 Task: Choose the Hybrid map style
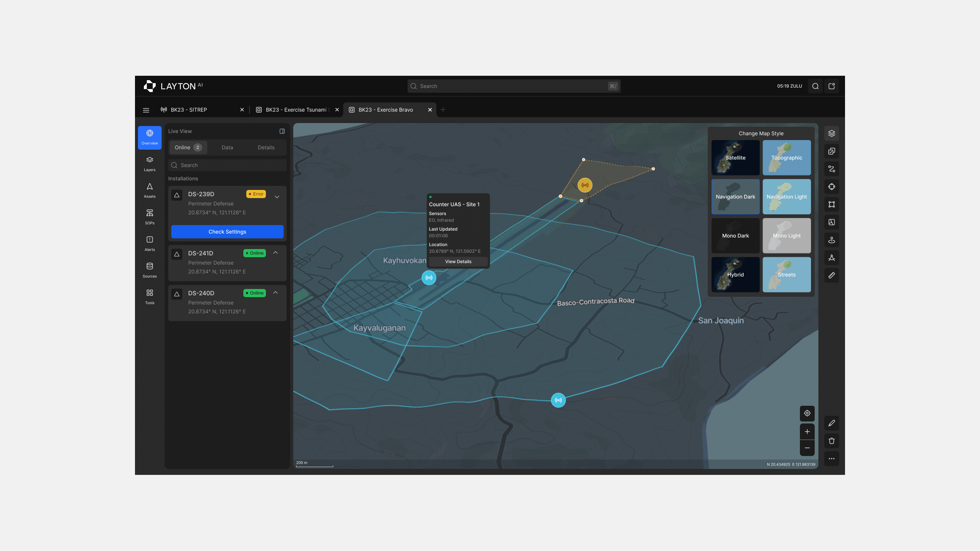point(736,275)
